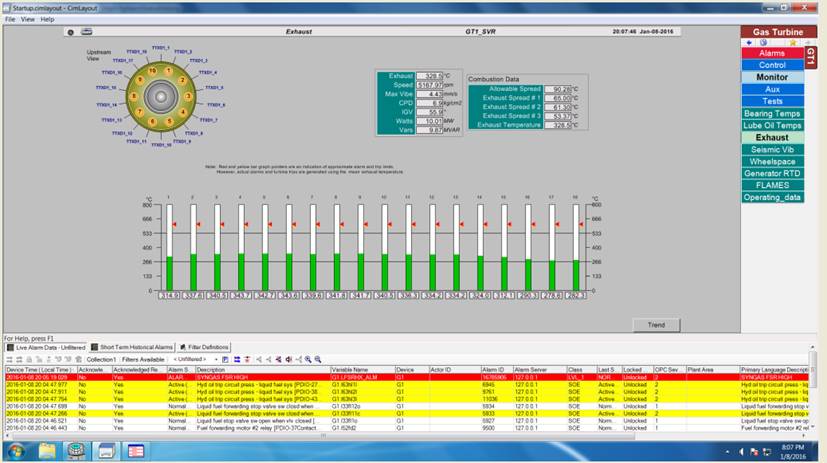This screenshot has height=463, width=827.
Task: Click the zoom-in magnifier icon
Action: (x=308, y=359)
